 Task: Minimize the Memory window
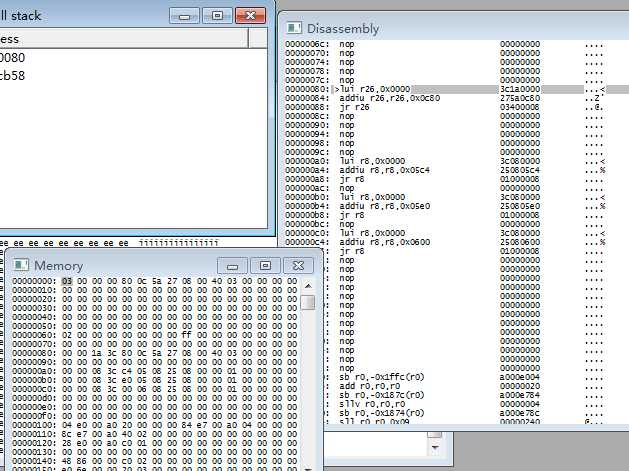[232, 266]
